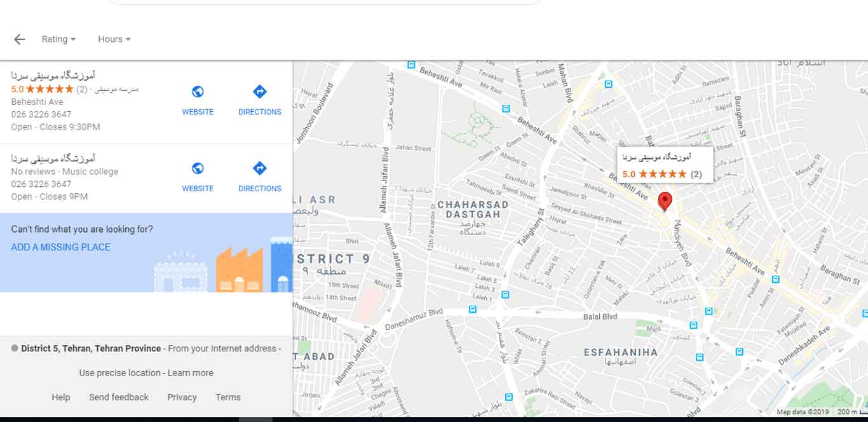868x422 pixels.
Task: Click the Jahan Street label on the map
Action: click(414, 148)
